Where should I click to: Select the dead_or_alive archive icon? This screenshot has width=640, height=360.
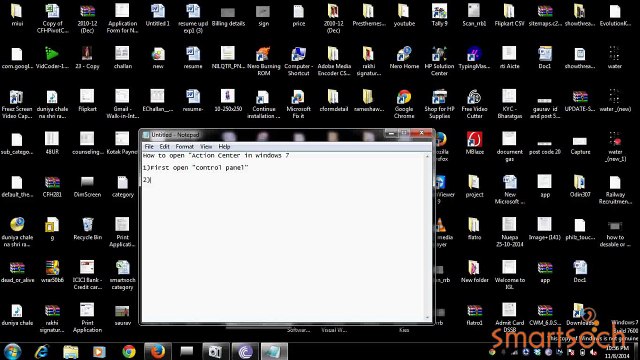(x=17, y=272)
